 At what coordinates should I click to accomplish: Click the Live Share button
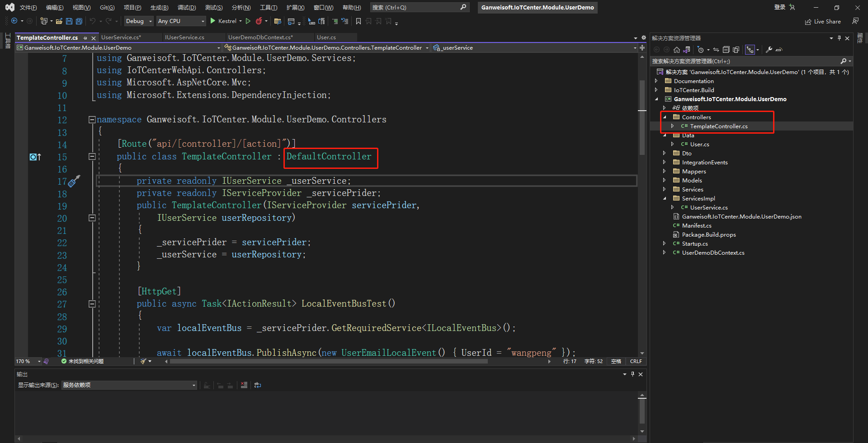coord(823,22)
